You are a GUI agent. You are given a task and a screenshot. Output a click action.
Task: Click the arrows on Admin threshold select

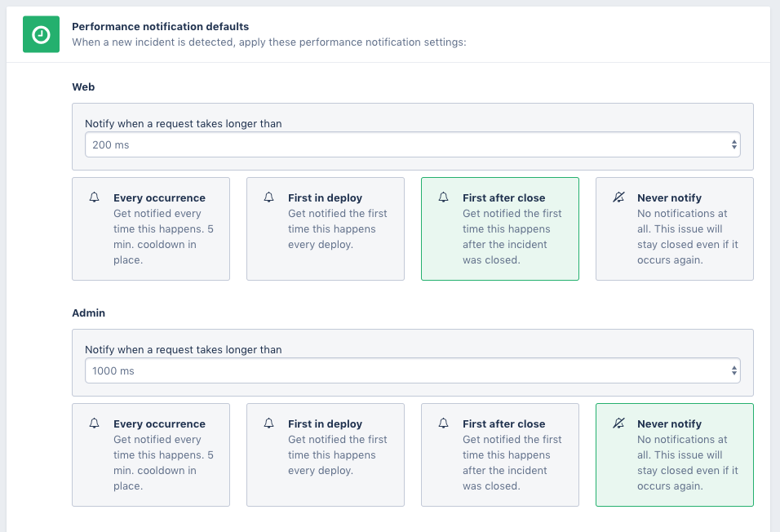tap(734, 370)
